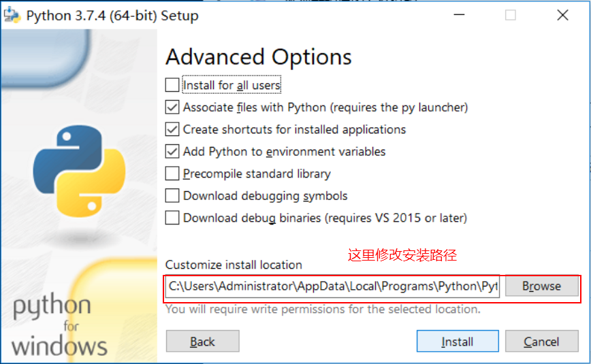Cancel the Python setup
591x364 pixels.
(x=541, y=342)
